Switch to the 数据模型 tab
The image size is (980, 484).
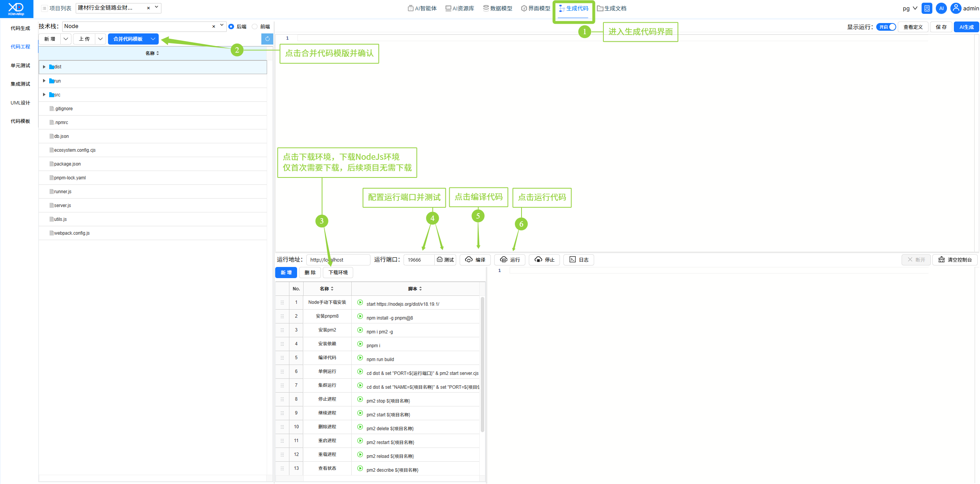(x=498, y=8)
